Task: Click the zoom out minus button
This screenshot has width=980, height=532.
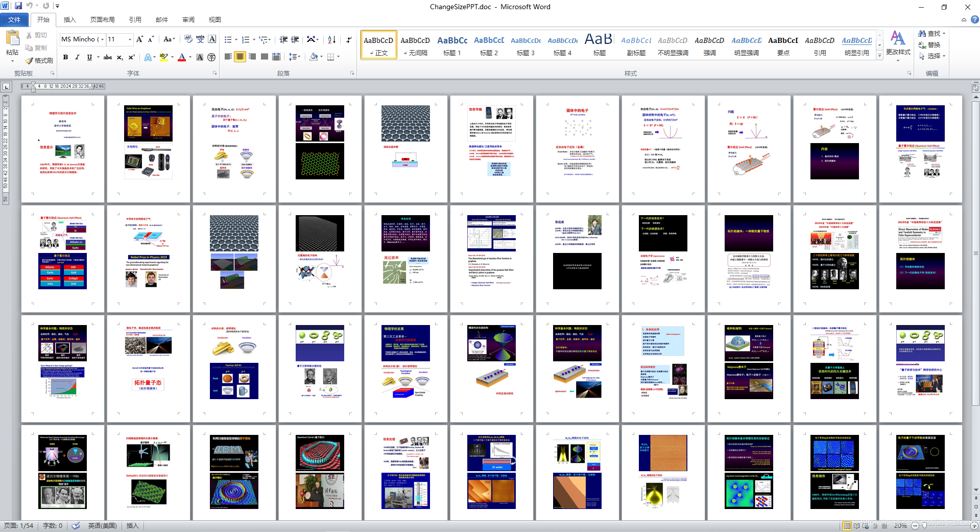Action: pyautogui.click(x=915, y=526)
